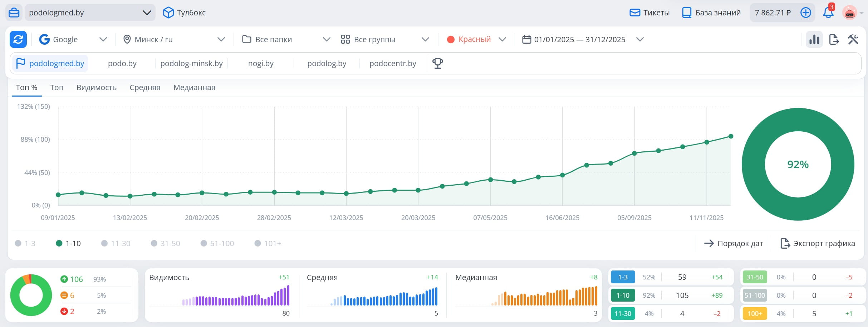868x327 pixels.
Task: Open the projects briefcase icon
Action: [14, 13]
